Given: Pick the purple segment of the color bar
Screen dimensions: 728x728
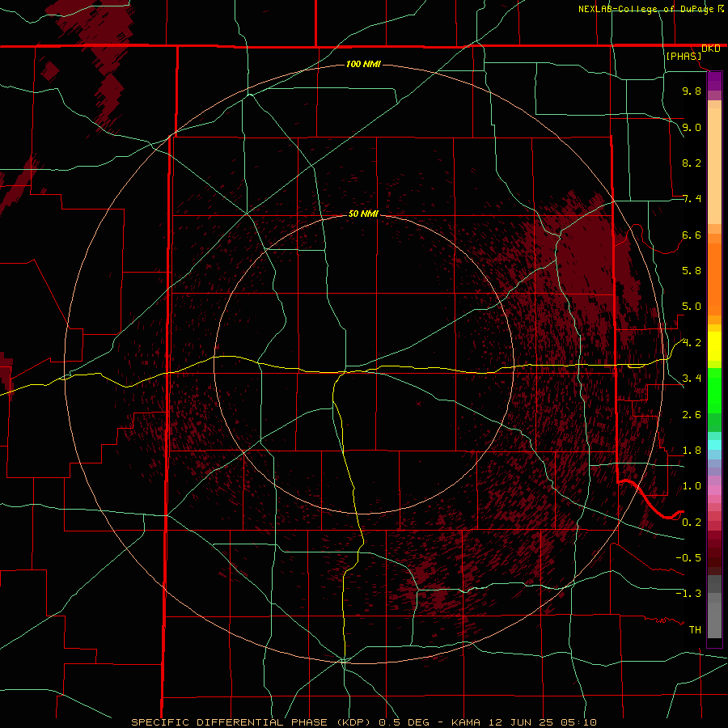Looking at the screenshot, I should click(714, 81).
